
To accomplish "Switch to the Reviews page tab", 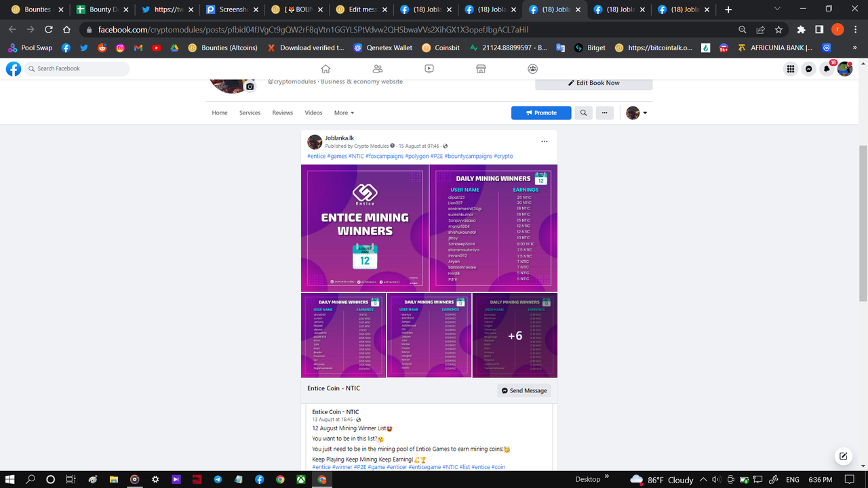I will (x=283, y=113).
